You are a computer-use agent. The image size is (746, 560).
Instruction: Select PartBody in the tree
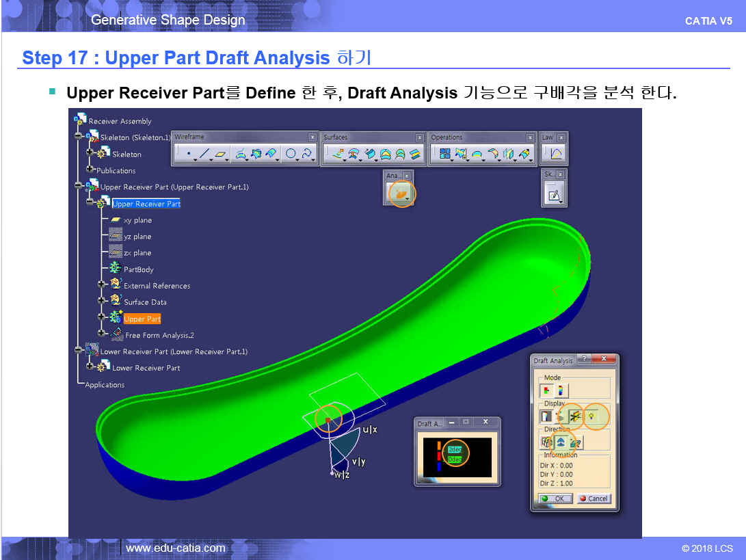pos(138,269)
